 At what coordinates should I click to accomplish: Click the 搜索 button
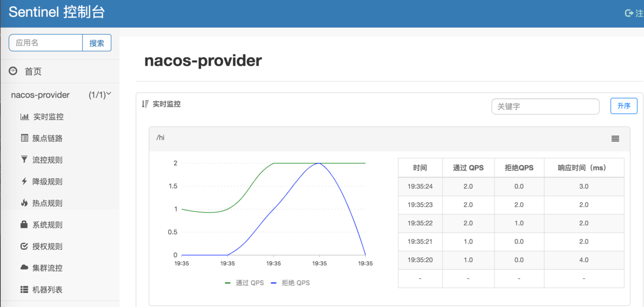tap(97, 43)
